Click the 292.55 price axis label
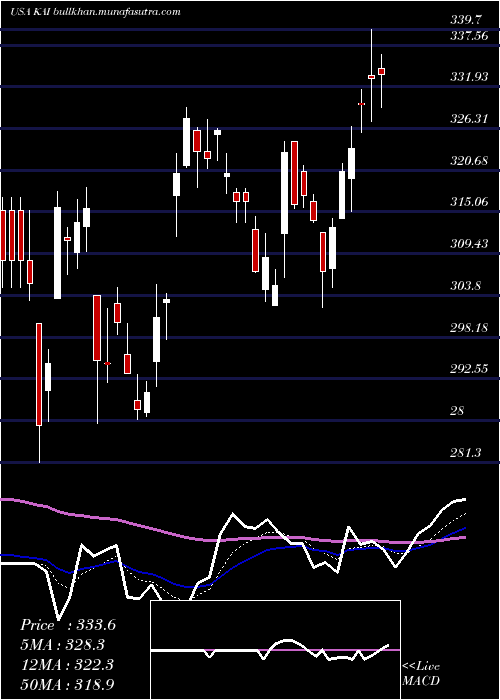This screenshot has width=500, height=700. (x=469, y=369)
